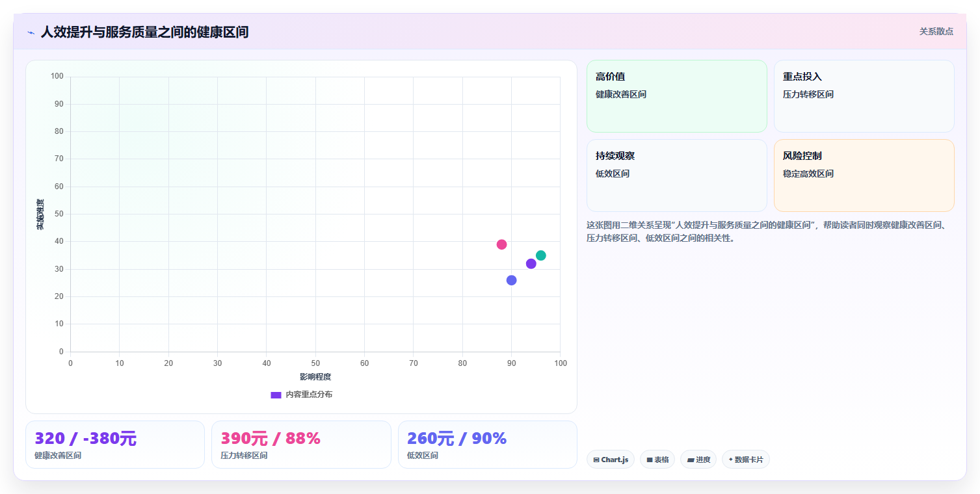
Task: Open the 持续观察 quadrant card
Action: 677,175
